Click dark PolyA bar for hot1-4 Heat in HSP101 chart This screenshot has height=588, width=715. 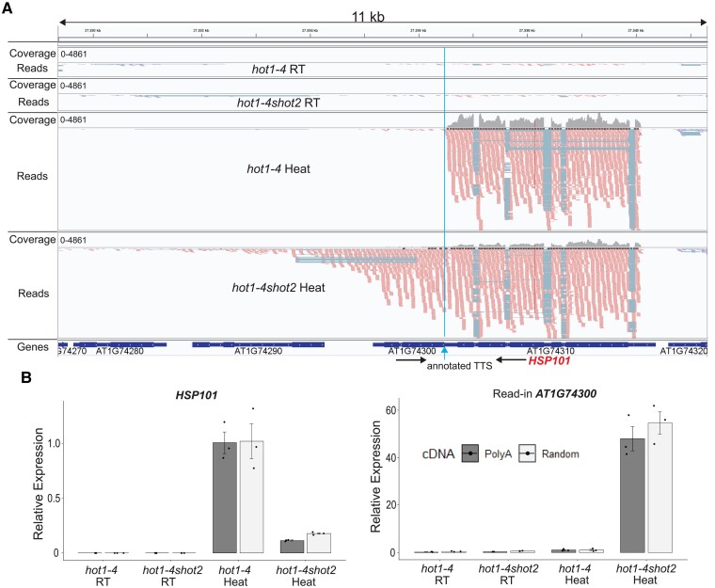pyautogui.click(x=225, y=498)
